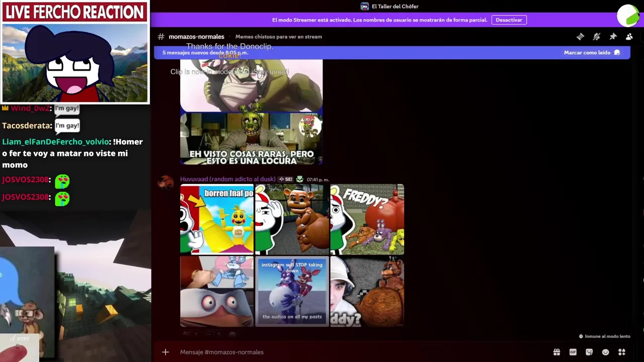Toggle the channel notification bell icon
The image size is (644, 362).
point(597,37)
